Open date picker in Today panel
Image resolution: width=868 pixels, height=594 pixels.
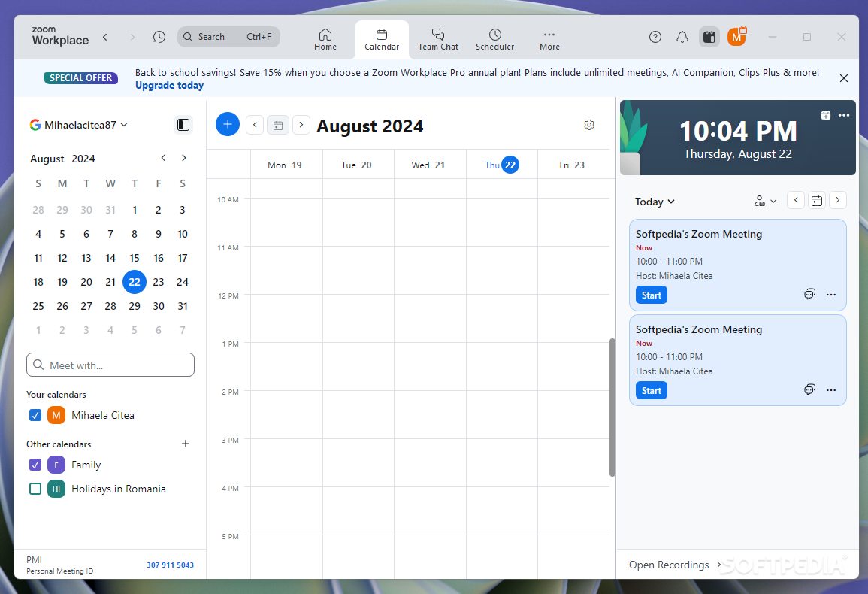816,200
